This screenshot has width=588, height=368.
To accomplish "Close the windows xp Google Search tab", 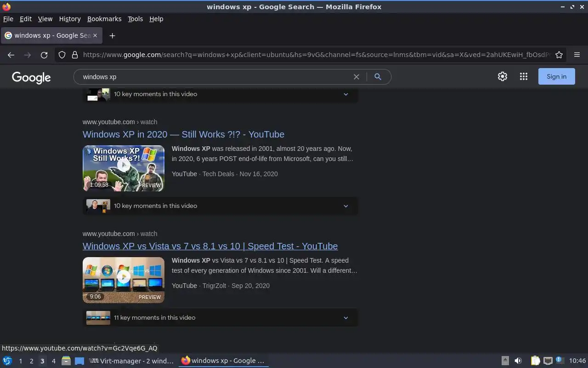I will tap(95, 35).
